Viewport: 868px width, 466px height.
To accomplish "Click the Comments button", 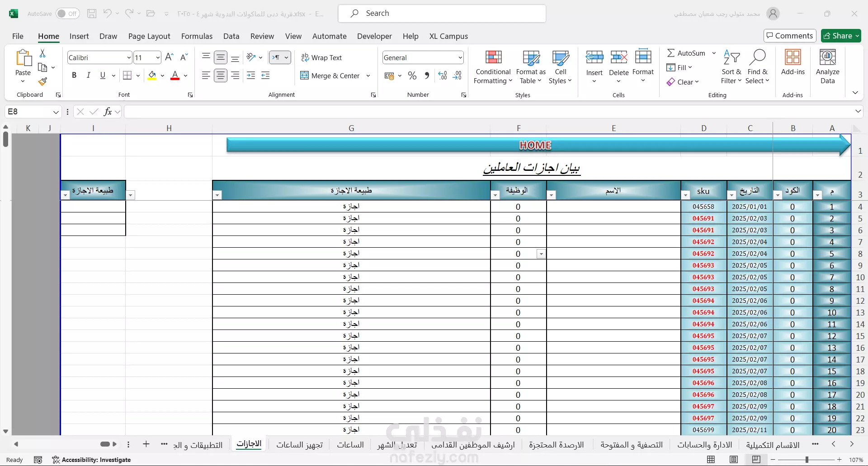I will click(790, 36).
